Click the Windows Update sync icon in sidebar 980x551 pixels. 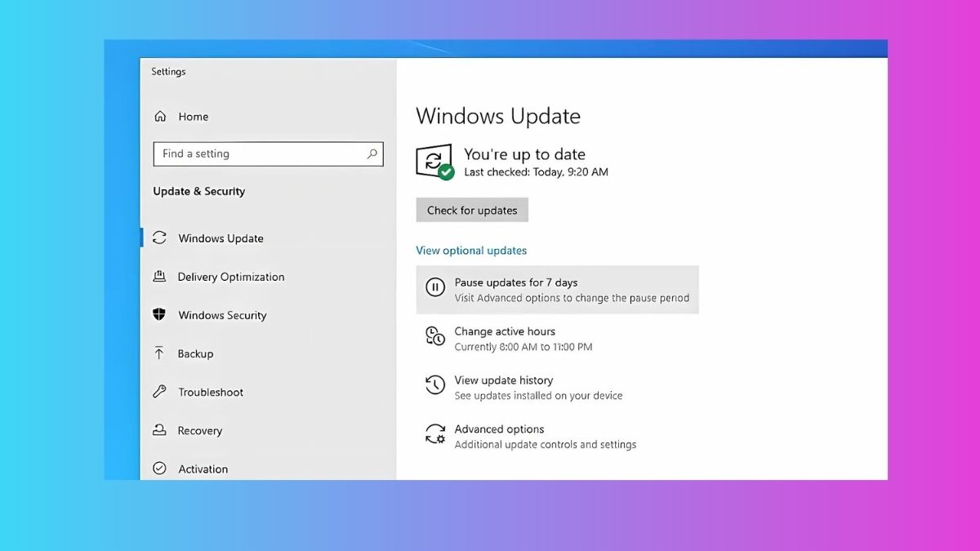pyautogui.click(x=160, y=238)
